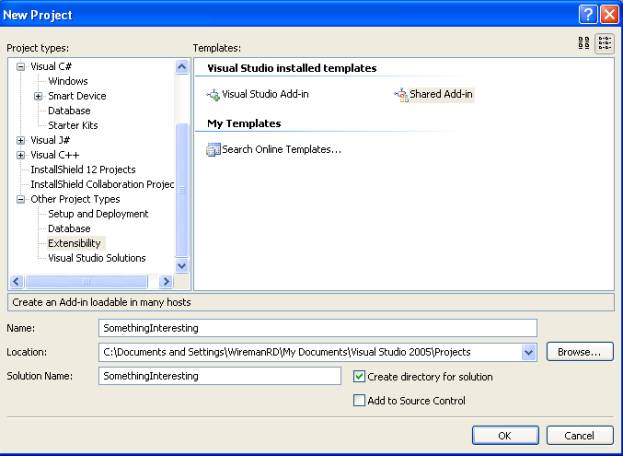Click the project Name input field

pyautogui.click(x=317, y=328)
